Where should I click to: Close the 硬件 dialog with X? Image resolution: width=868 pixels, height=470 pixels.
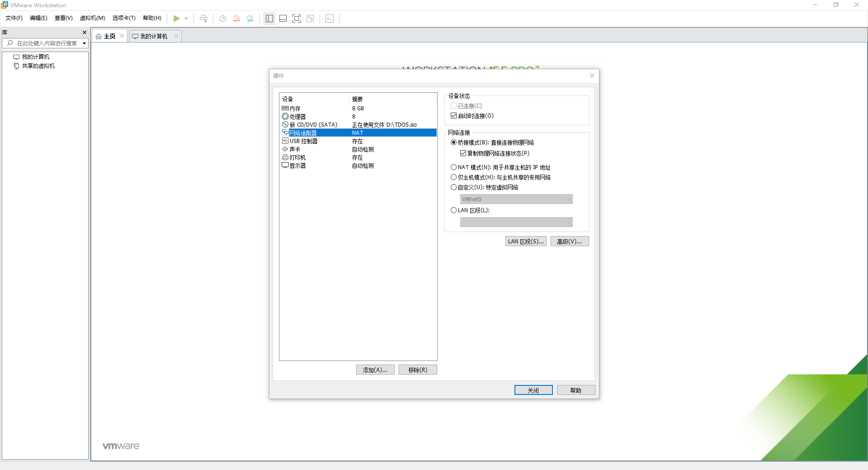tap(592, 76)
